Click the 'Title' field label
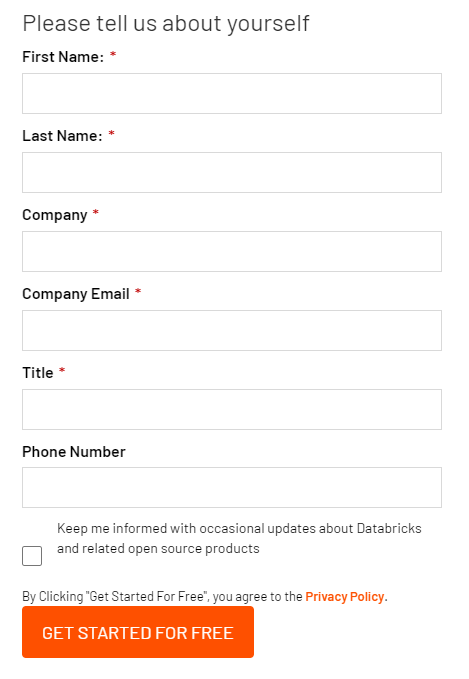Image resolution: width=469 pixels, height=679 pixels. 38,373
